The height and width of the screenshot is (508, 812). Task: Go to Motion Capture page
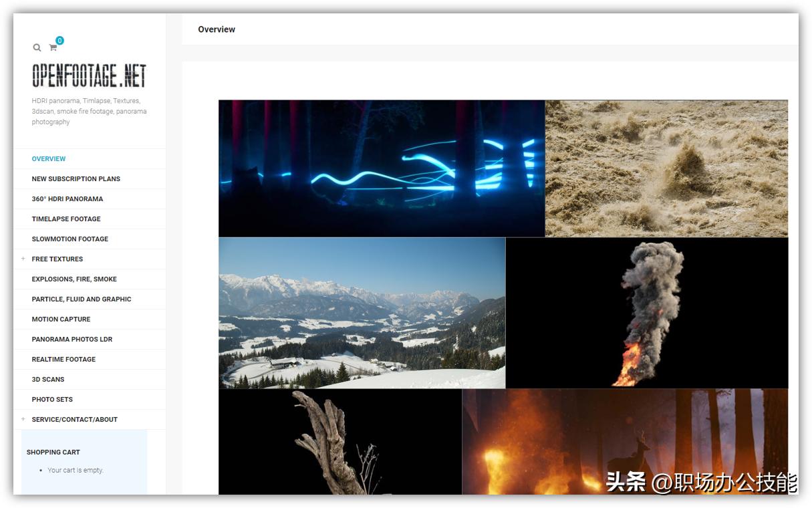[61, 320]
